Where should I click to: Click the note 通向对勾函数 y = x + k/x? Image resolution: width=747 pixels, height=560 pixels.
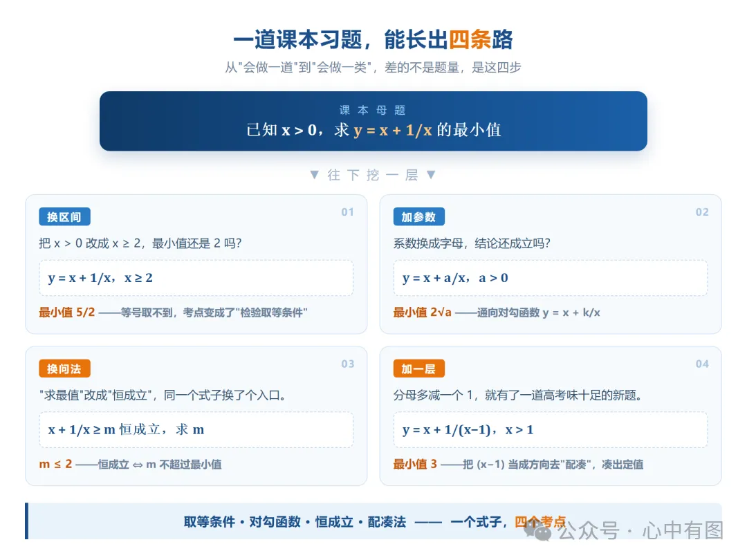[x=538, y=312]
